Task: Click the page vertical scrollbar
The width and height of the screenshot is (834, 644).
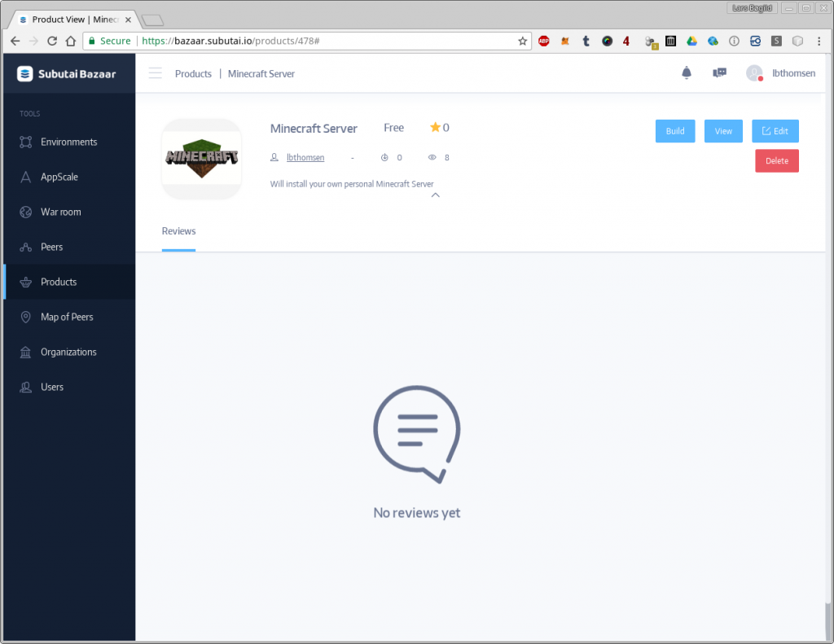Action: point(827,622)
